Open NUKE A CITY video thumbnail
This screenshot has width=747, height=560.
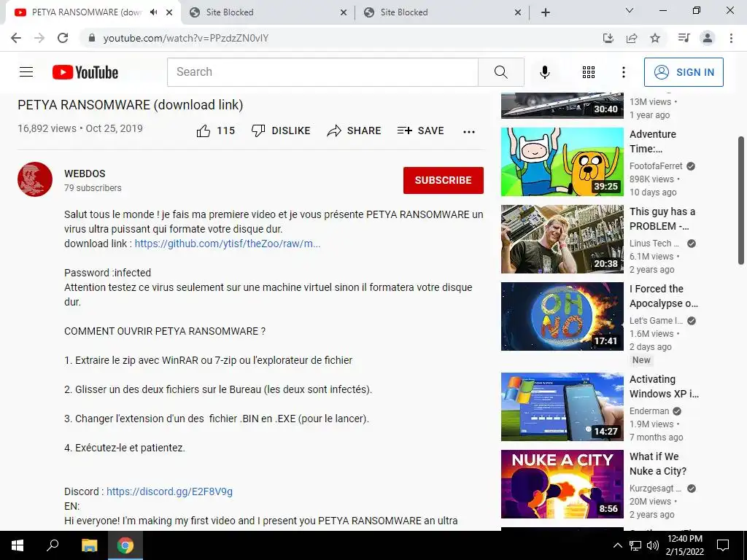(x=562, y=484)
